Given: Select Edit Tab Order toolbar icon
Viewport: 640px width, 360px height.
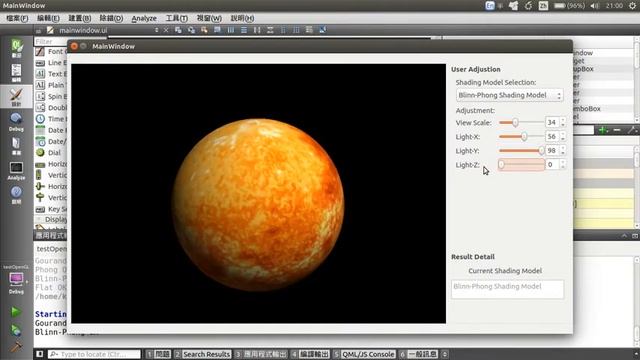Looking at the screenshot, I should [x=218, y=30].
